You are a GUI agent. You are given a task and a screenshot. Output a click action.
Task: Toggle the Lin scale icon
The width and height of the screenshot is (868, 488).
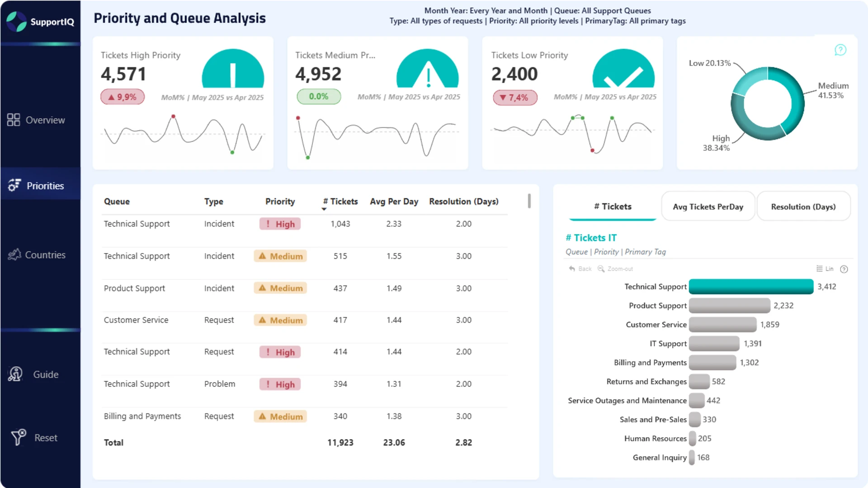819,269
